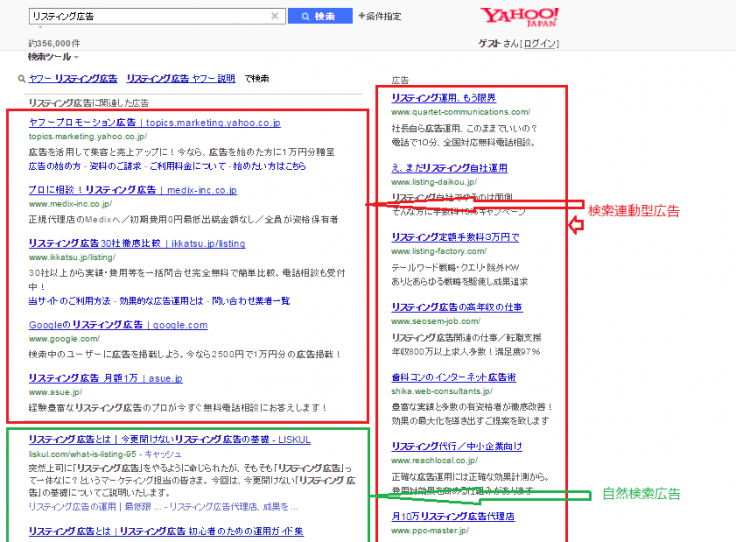Click the search input field containing リスティング広告

point(157,16)
